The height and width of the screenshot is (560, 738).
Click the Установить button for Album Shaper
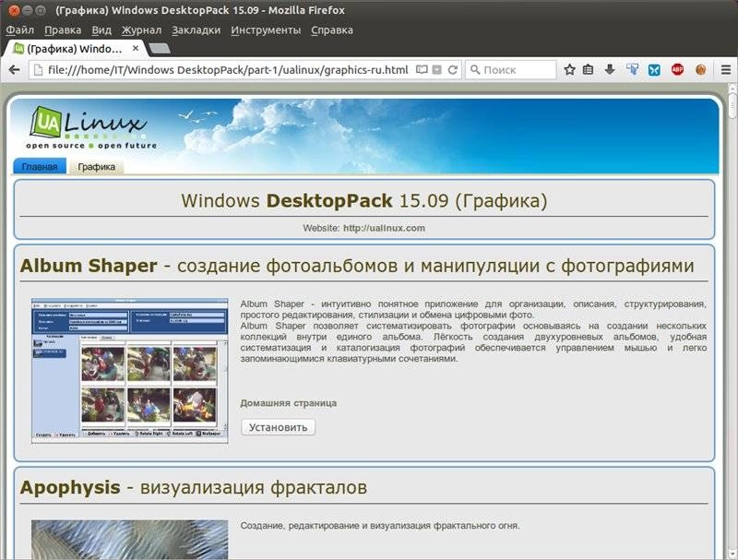pyautogui.click(x=278, y=427)
